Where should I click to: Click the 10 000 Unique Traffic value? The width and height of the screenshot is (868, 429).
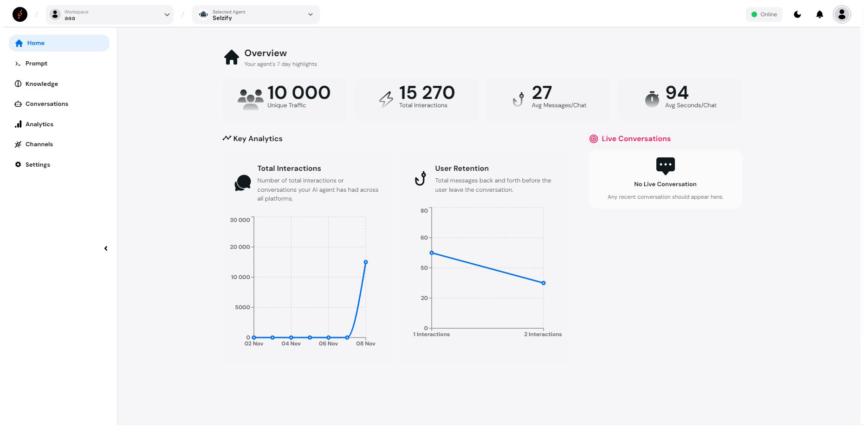point(299,93)
